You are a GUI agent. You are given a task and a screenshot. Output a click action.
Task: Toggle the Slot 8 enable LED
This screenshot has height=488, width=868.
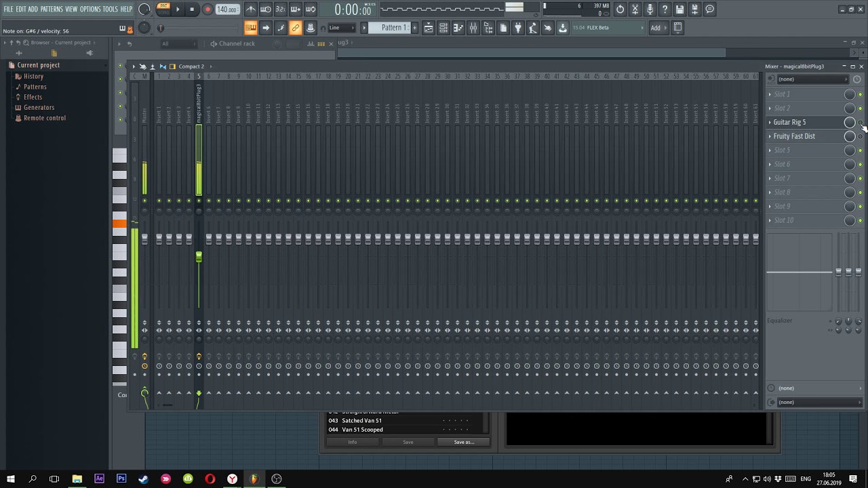tap(861, 192)
